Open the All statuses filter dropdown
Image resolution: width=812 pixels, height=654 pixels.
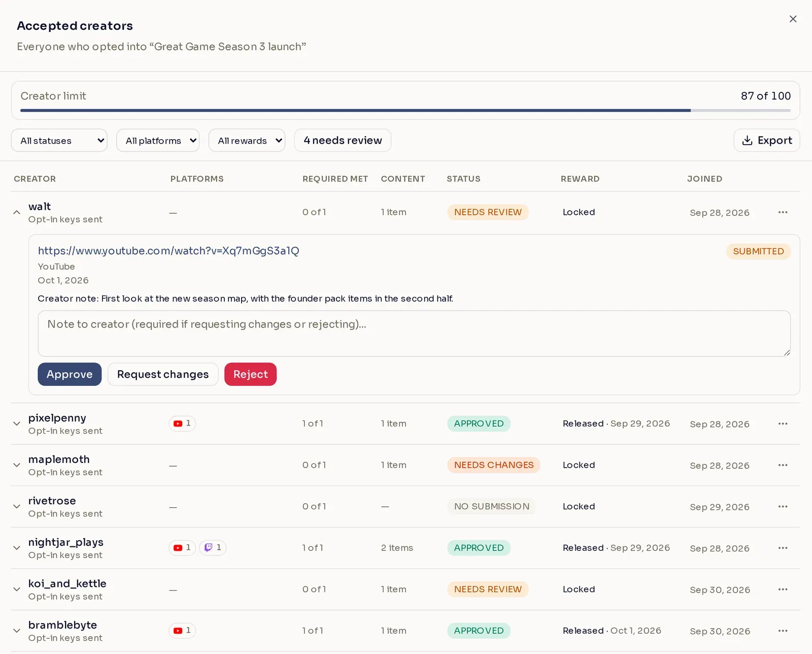(59, 141)
